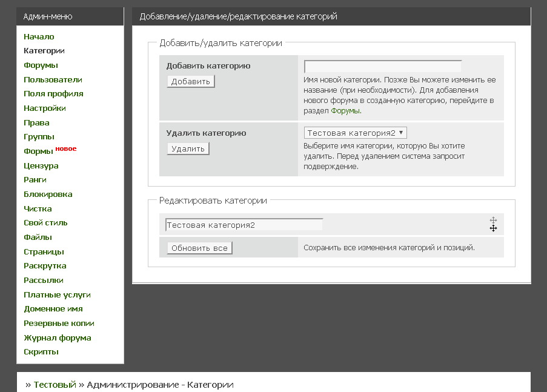Screen dimensions: 547x392
Task: Click breadcrumb text Администрирование - Категории
Action: [160, 385]
